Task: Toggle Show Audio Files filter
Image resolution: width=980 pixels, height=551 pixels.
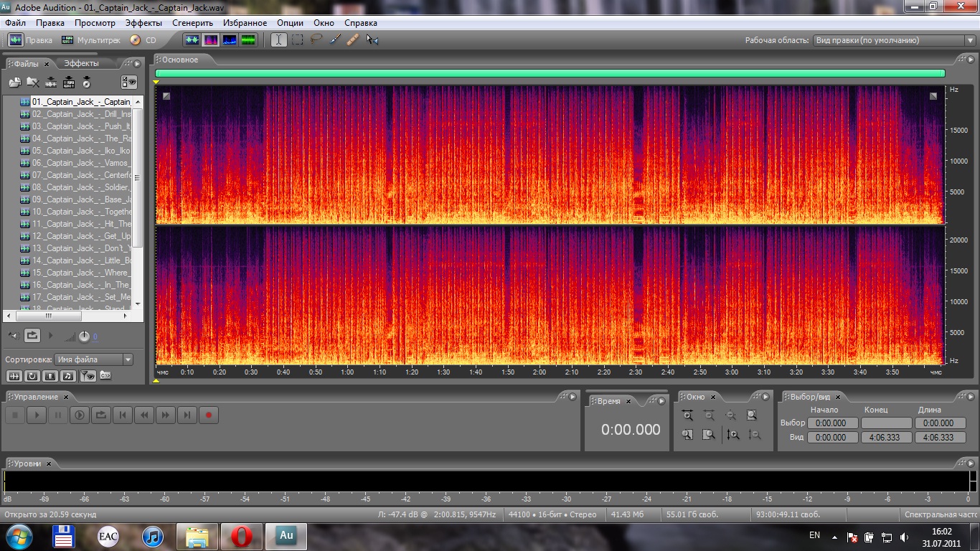Action: (x=14, y=375)
